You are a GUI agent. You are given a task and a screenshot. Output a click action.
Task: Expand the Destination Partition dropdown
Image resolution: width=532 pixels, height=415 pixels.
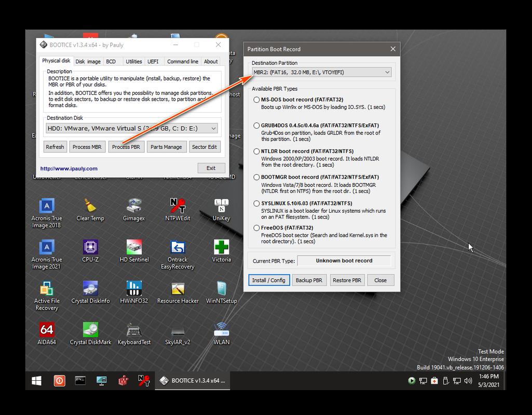(x=322, y=72)
